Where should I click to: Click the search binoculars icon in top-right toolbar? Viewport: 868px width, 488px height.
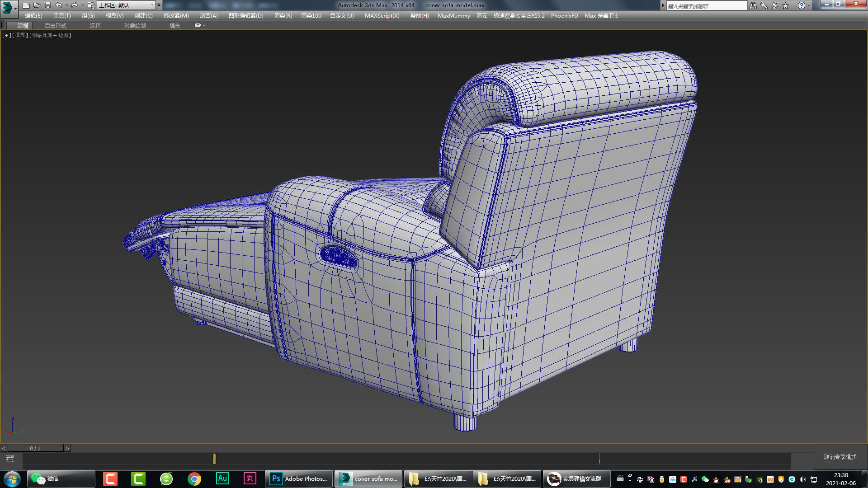753,5
